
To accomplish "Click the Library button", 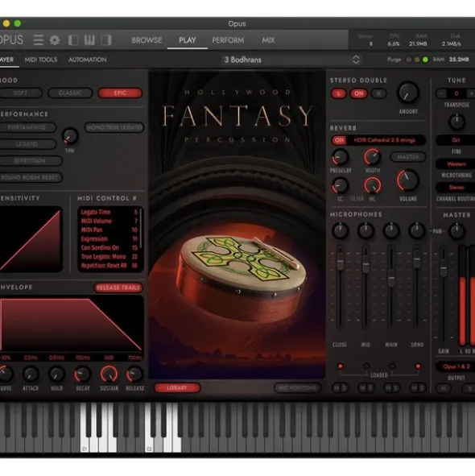I will tap(177, 387).
